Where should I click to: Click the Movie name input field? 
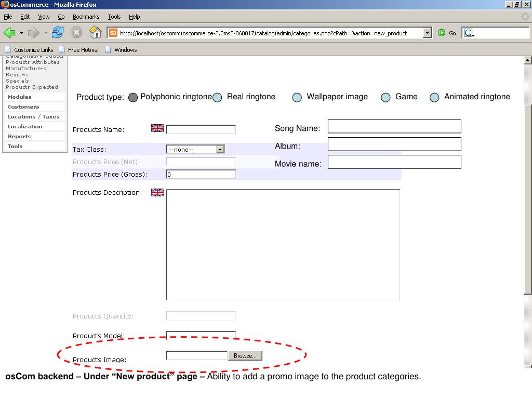point(394,162)
